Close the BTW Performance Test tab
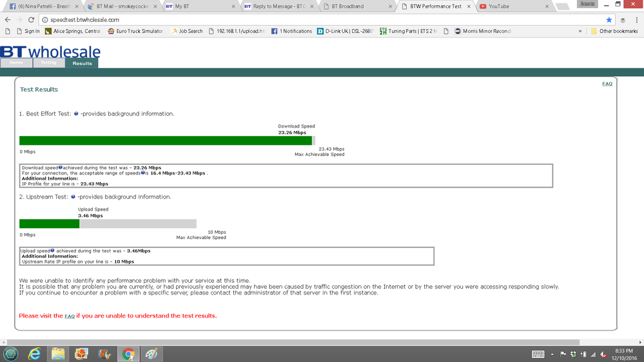The height and width of the screenshot is (362, 644). [469, 6]
